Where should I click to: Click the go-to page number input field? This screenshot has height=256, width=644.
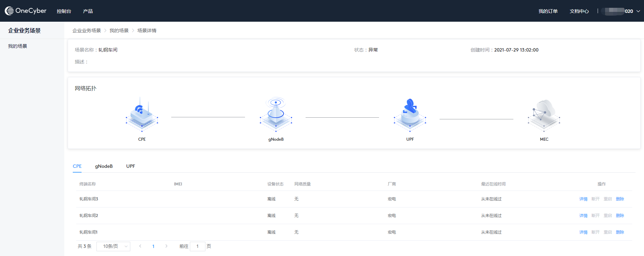pyautogui.click(x=198, y=246)
